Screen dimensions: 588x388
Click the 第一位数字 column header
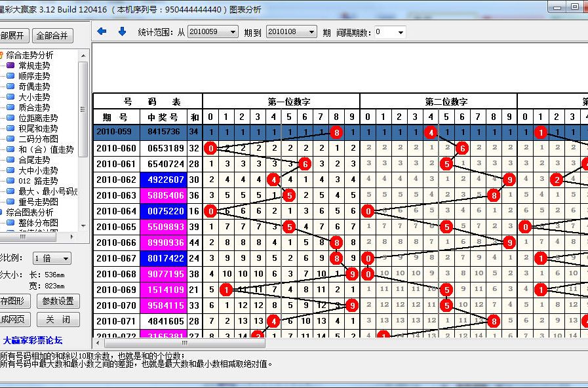click(x=281, y=102)
